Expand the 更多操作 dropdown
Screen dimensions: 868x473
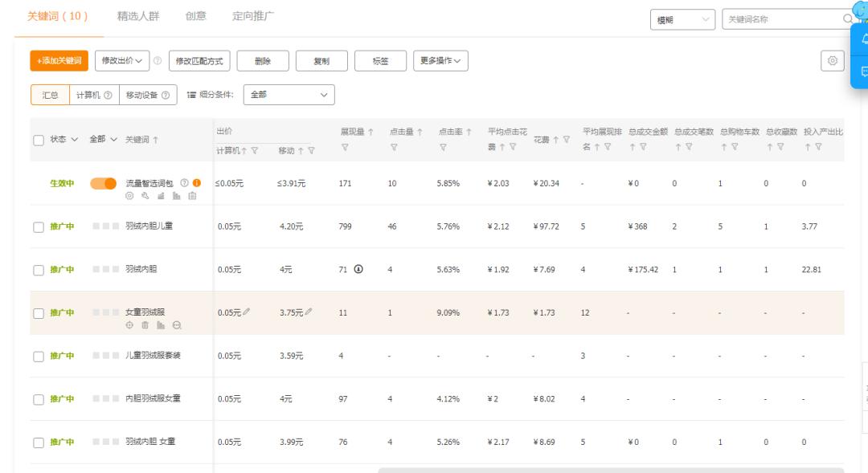[x=441, y=60]
